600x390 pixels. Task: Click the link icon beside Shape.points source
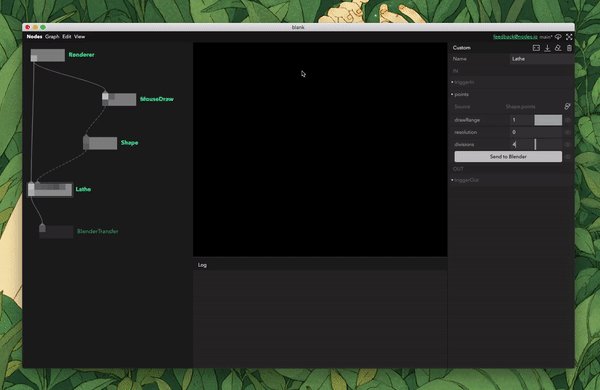[567, 106]
